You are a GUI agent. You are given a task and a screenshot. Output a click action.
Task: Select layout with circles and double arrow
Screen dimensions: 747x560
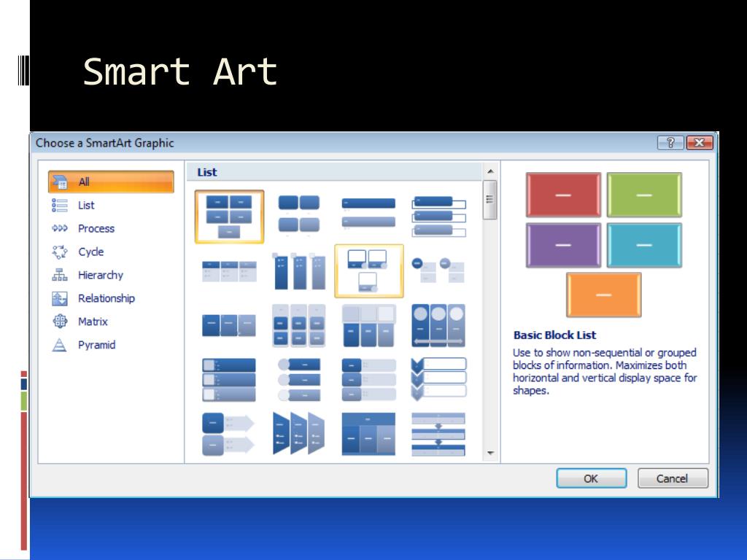tap(438, 326)
